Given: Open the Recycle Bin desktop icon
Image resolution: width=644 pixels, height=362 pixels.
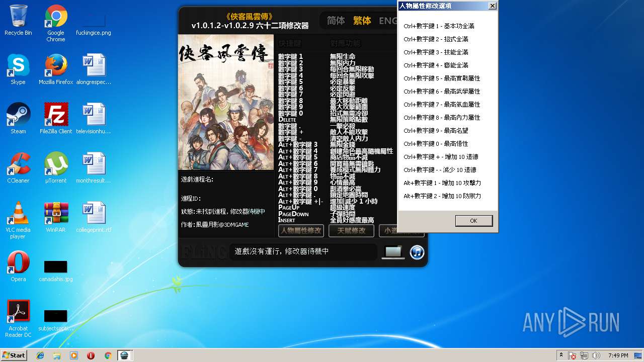Looking at the screenshot, I should (x=18, y=20).
